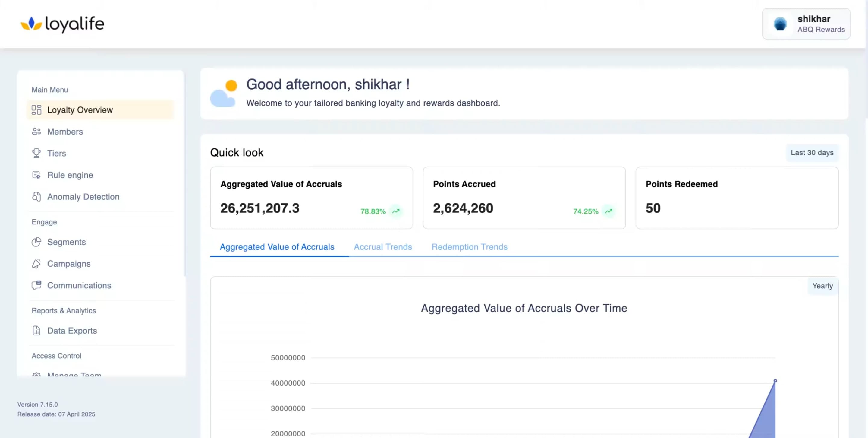Click the Access Control section label
This screenshot has height=438, width=868.
[x=57, y=356]
